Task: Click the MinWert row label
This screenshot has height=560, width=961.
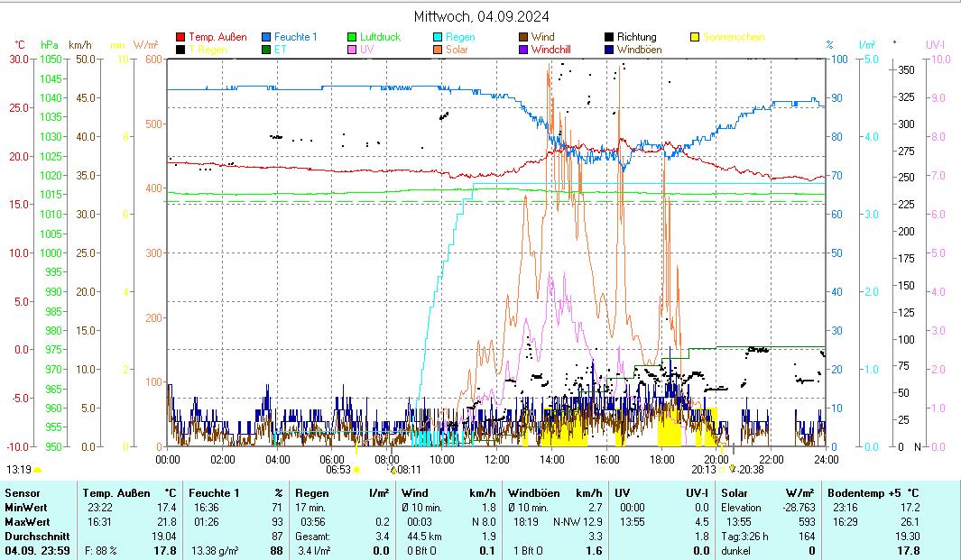Action: click(x=26, y=508)
